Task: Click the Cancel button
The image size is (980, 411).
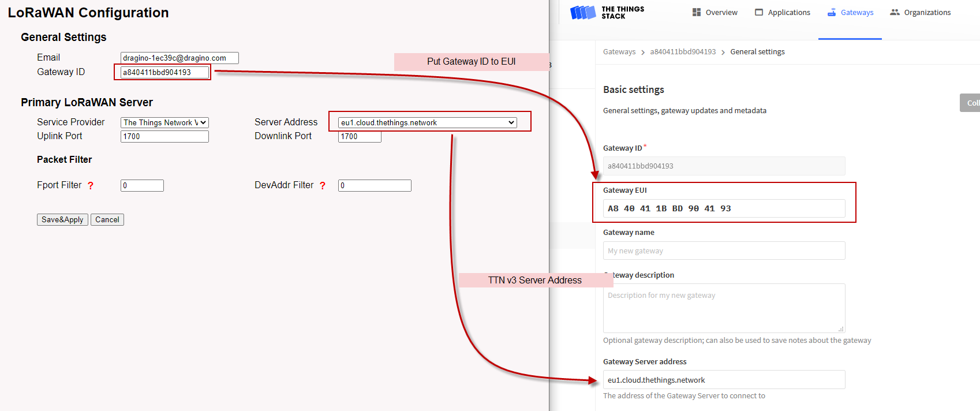Action: (x=107, y=219)
